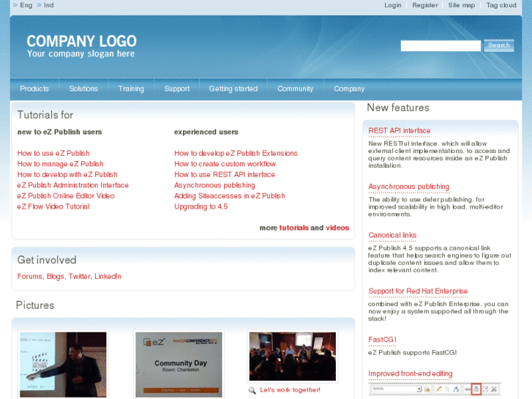Screen dimensions: 532x399
Task: Follow the more tutorials link
Action: (x=294, y=228)
